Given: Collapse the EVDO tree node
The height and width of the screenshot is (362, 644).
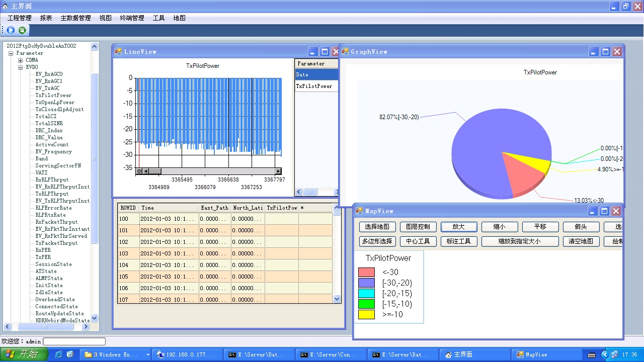Looking at the screenshot, I should point(21,67).
